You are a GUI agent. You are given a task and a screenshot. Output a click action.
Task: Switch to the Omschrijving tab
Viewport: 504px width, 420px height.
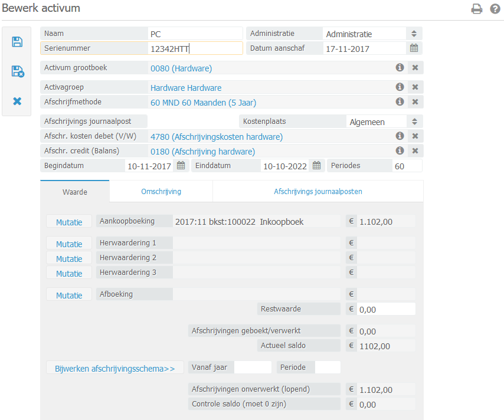(161, 192)
